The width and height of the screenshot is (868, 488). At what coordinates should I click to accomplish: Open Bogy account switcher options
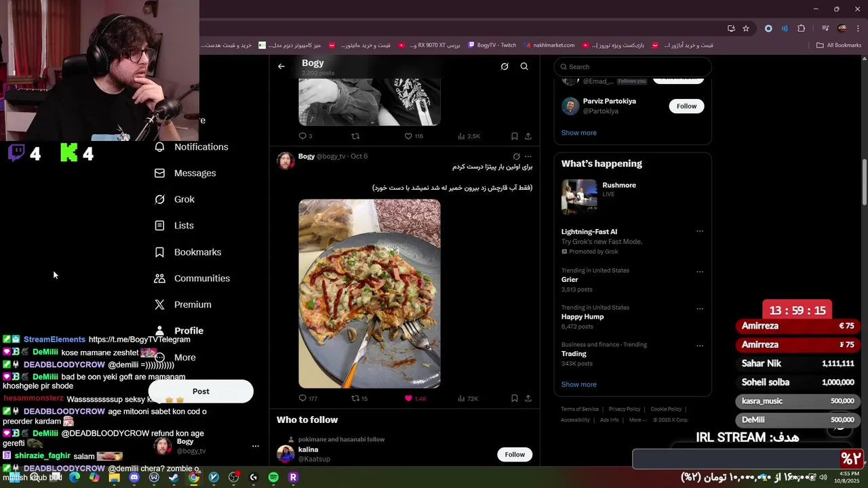pos(255,446)
